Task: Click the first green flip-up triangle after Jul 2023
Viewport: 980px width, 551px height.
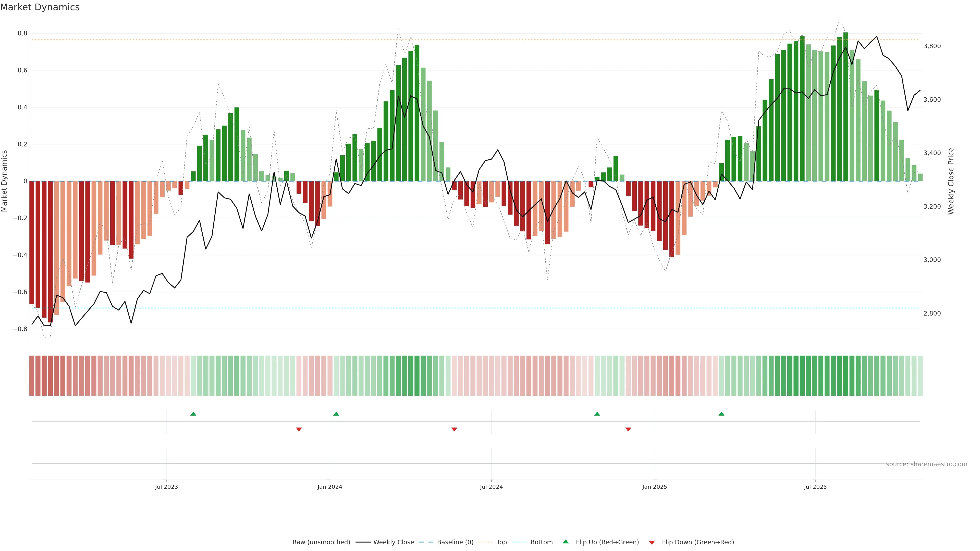Action: coord(193,414)
